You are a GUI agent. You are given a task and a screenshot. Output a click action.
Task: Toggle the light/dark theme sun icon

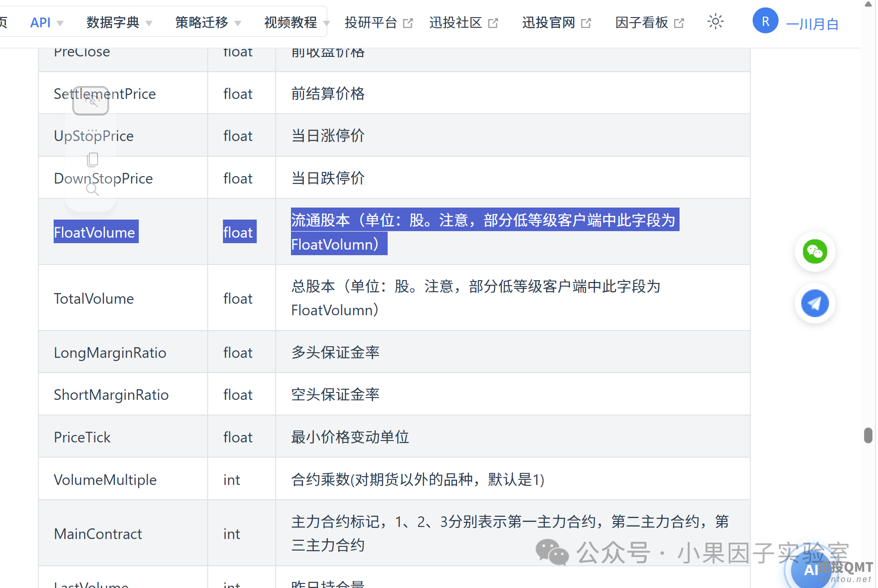tap(715, 22)
